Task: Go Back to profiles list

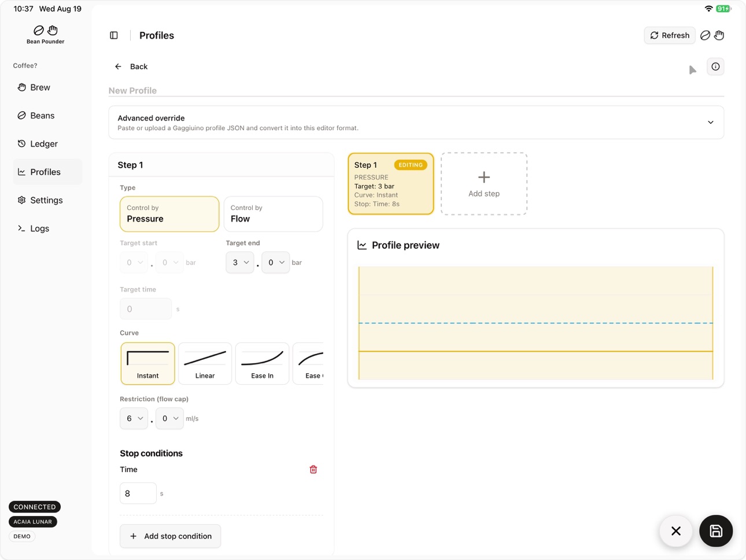Action: click(131, 67)
